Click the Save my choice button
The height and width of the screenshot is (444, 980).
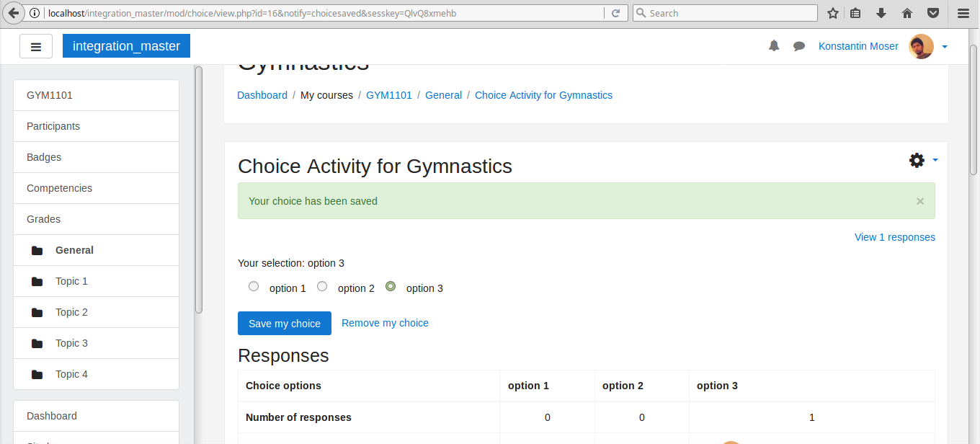pyautogui.click(x=285, y=324)
